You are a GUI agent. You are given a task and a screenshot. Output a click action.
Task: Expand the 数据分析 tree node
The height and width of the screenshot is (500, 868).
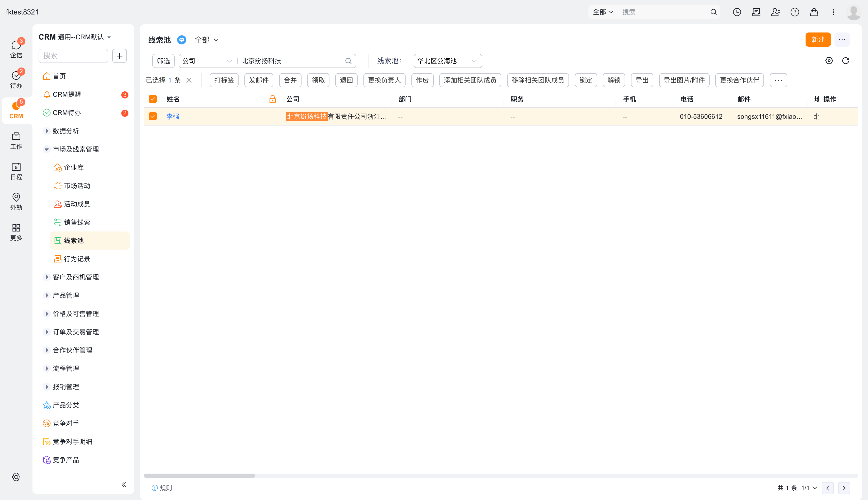47,131
